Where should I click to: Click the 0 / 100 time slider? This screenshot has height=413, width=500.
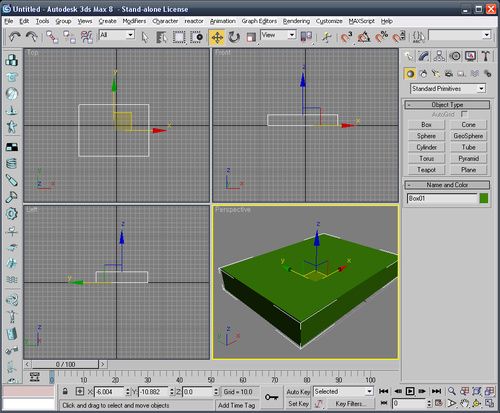click(65, 364)
